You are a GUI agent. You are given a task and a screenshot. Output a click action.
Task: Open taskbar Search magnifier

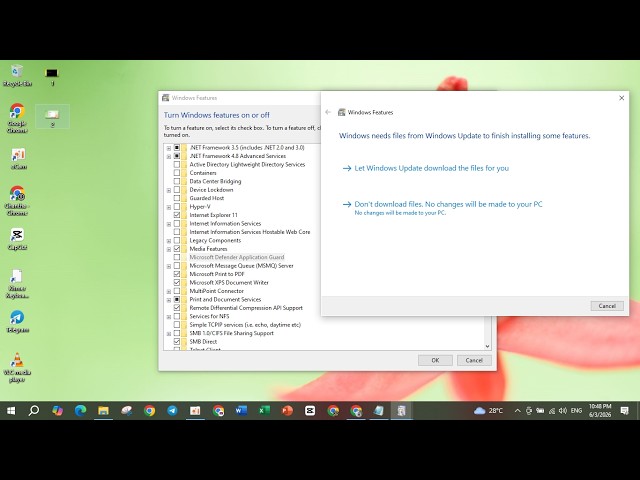point(33,411)
